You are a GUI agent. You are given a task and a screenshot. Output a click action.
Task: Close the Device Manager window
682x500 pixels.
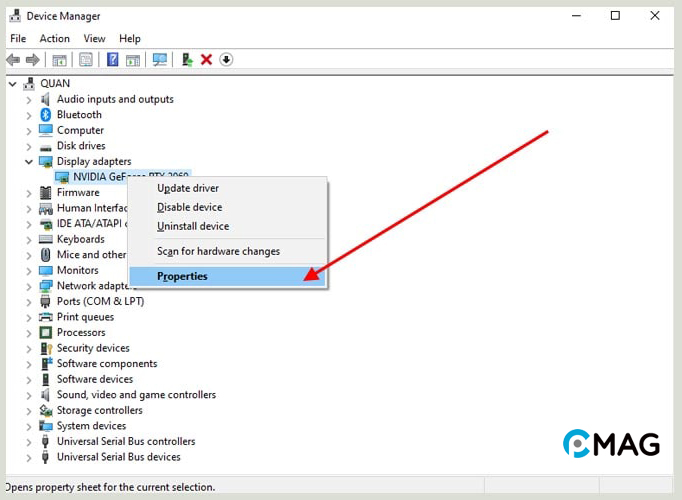click(x=655, y=16)
